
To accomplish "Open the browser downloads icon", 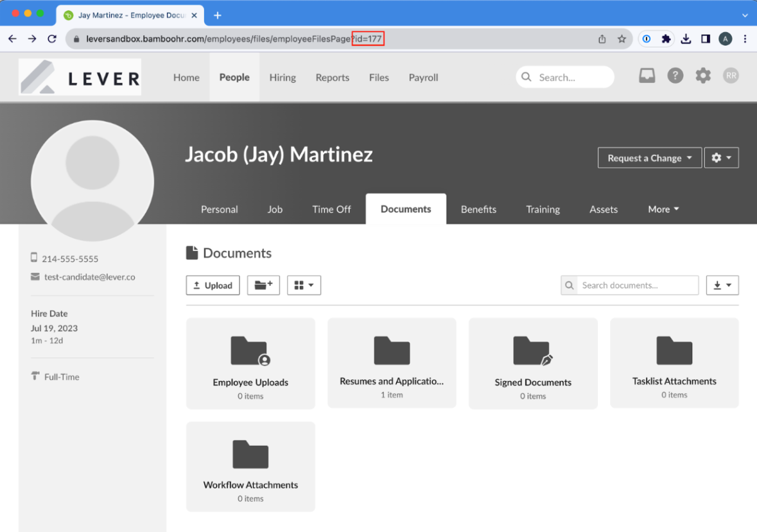I will (x=686, y=39).
